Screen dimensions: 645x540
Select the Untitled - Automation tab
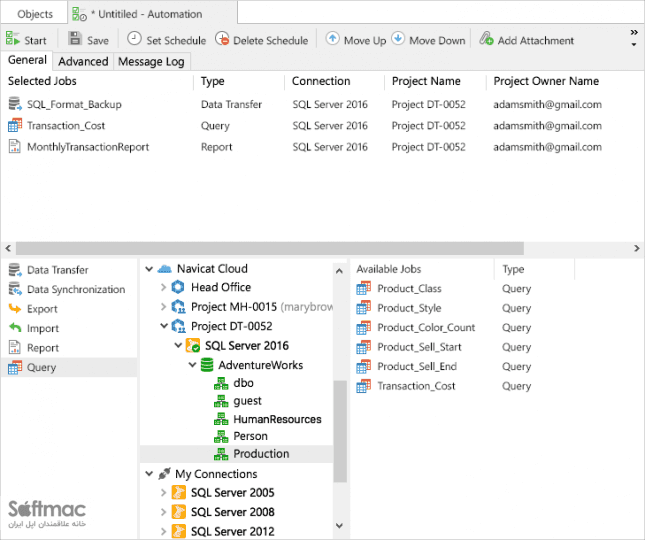coord(152,14)
